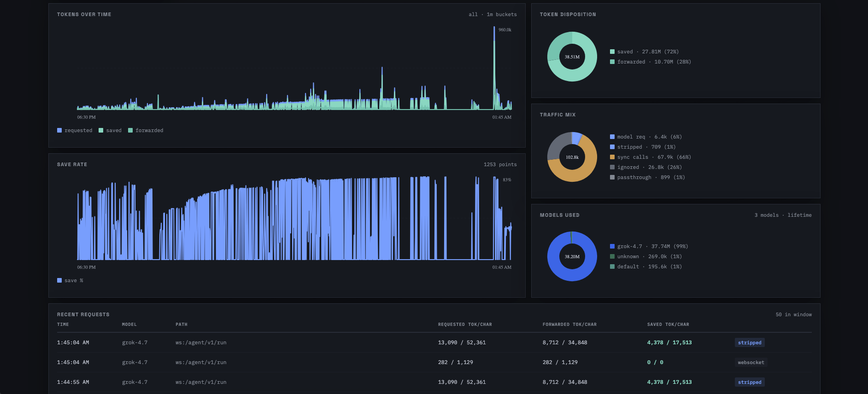
Task: Toggle the saved series in Tokens Over Time legend
Action: pos(110,130)
